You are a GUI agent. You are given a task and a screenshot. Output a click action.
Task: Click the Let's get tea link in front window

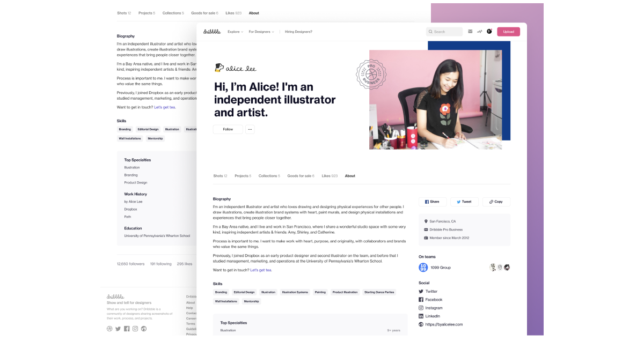(261, 270)
